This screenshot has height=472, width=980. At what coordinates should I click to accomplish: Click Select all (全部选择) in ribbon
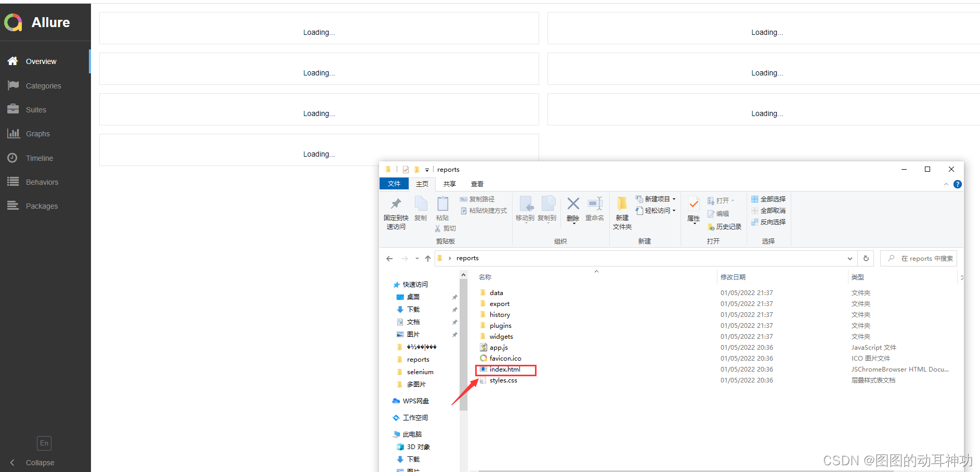click(x=768, y=199)
